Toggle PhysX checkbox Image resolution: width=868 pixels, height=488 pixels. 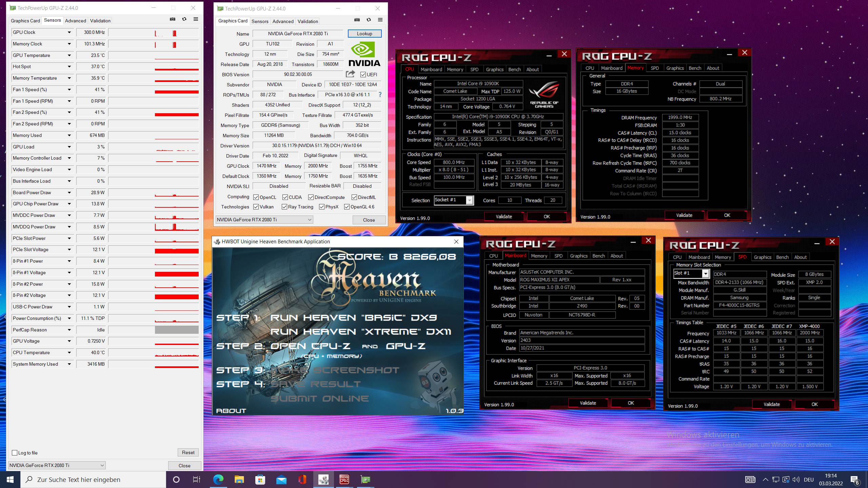[322, 207]
